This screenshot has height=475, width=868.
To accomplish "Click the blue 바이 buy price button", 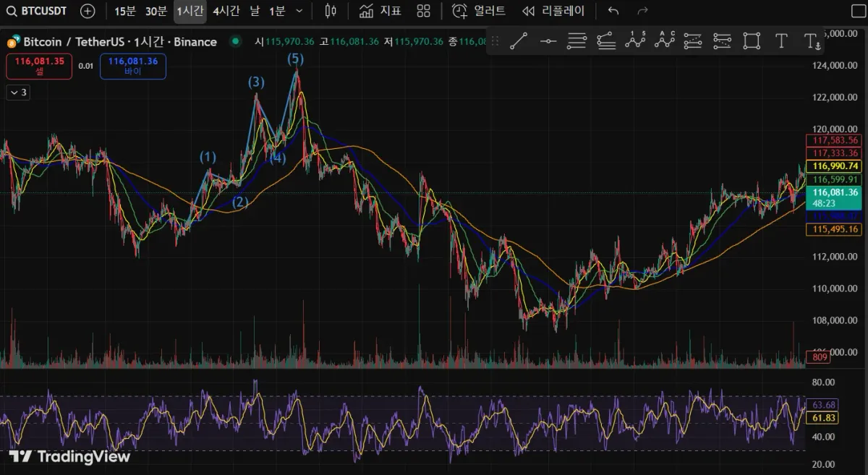I will pyautogui.click(x=133, y=67).
